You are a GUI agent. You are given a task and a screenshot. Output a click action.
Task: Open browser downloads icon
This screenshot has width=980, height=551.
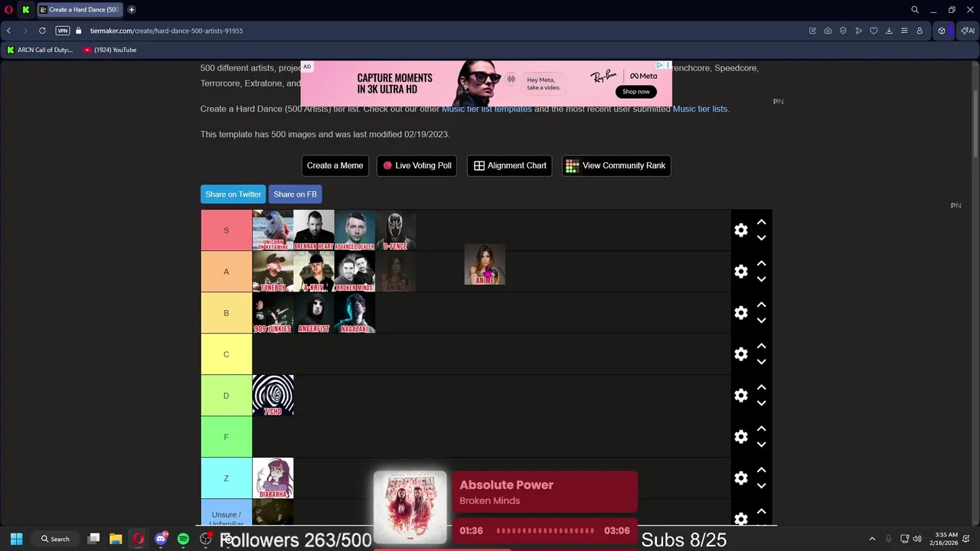[889, 31]
